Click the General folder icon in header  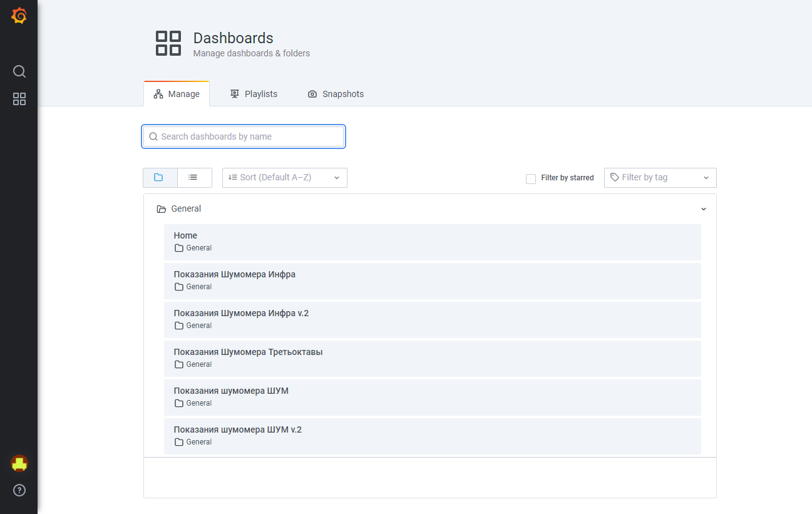[x=162, y=209]
